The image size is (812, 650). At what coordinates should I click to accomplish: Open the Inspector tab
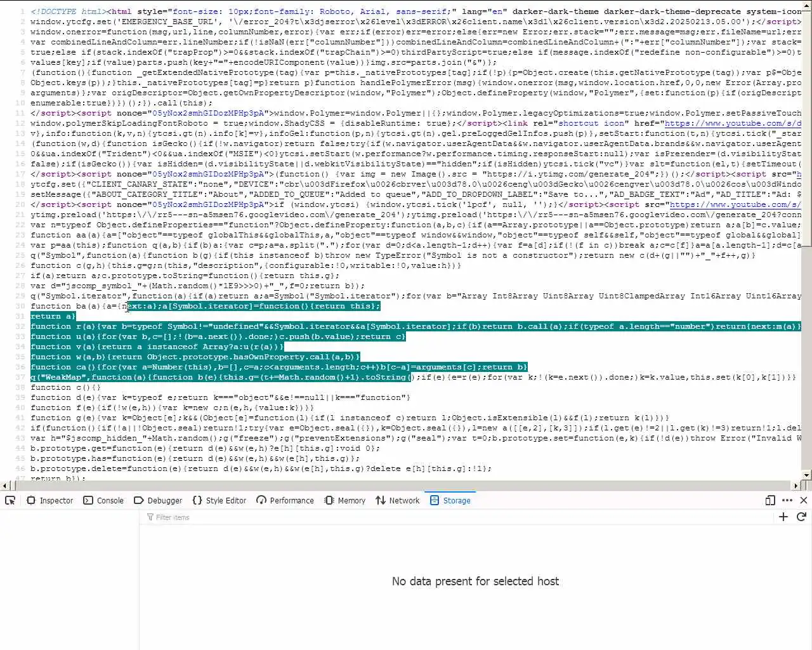(x=50, y=500)
